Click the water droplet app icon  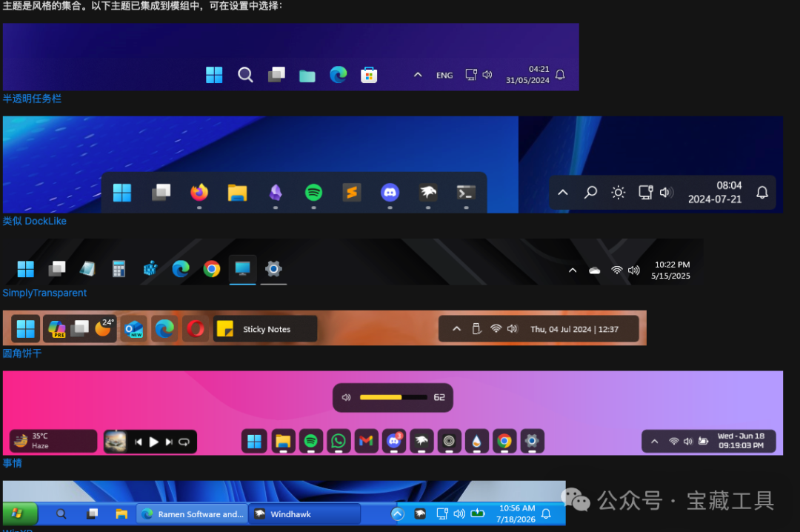click(476, 441)
